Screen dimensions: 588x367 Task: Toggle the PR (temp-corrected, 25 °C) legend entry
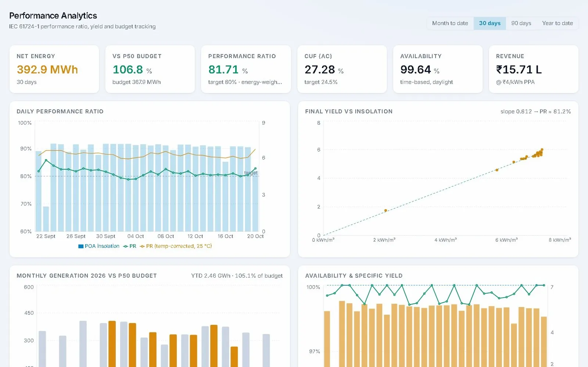[176, 246]
